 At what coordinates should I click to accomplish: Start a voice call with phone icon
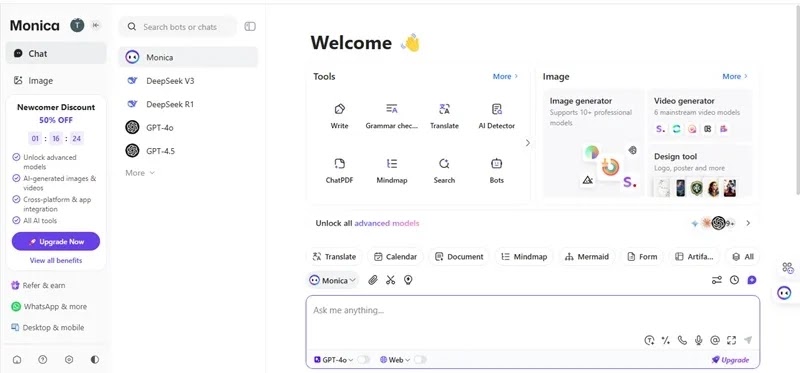click(682, 340)
